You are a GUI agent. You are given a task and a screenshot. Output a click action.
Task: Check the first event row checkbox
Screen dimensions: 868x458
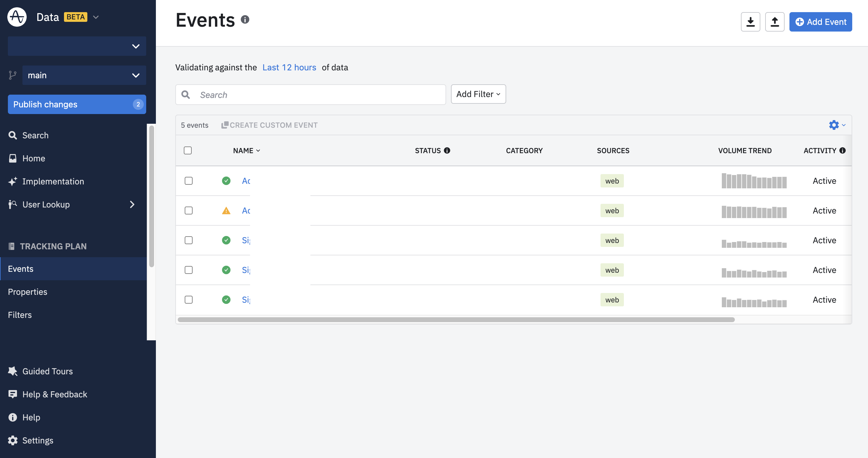(189, 181)
